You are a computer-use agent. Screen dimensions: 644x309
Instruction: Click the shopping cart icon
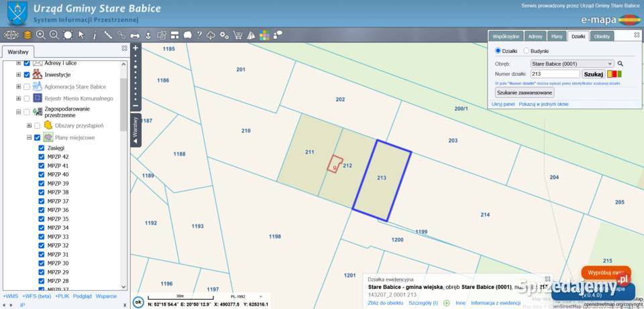(237, 36)
